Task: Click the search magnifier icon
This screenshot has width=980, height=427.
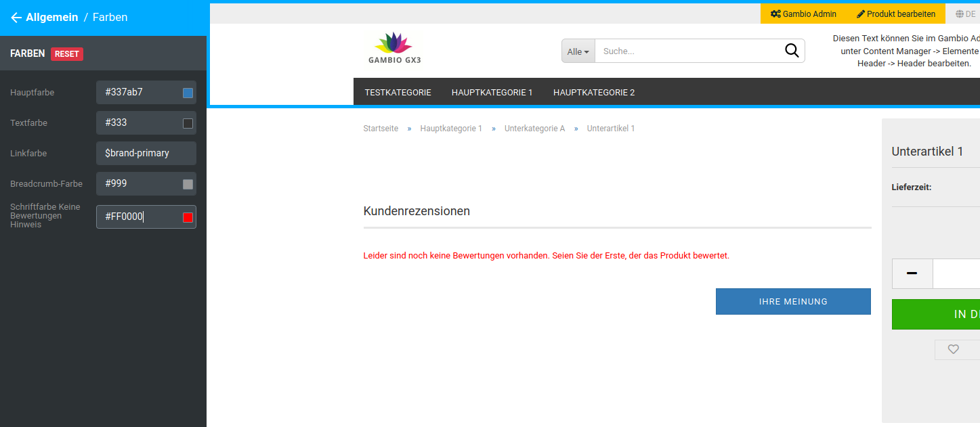Action: 791,50
